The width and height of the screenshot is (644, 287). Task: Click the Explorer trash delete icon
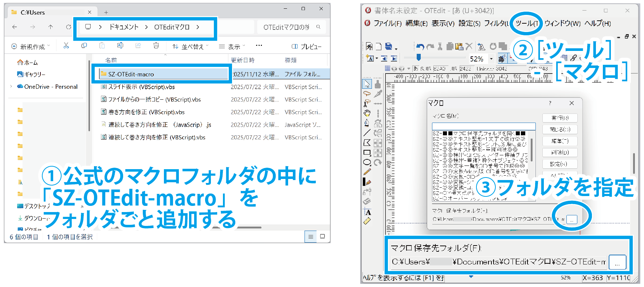coord(156,46)
